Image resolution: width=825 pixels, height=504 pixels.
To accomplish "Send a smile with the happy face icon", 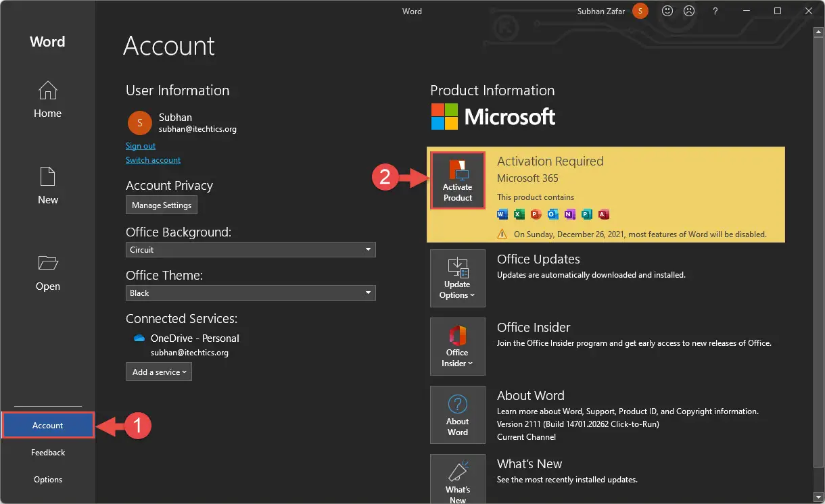I will click(667, 11).
